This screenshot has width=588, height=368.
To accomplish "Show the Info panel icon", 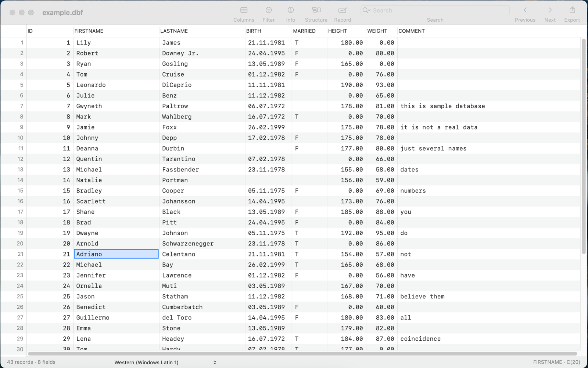I will 291,10.
